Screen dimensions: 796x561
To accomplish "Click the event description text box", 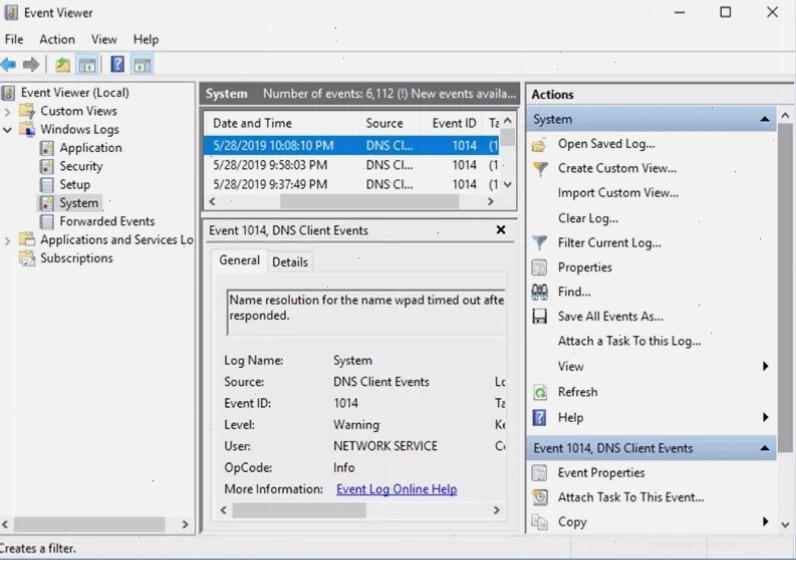I will point(366,312).
